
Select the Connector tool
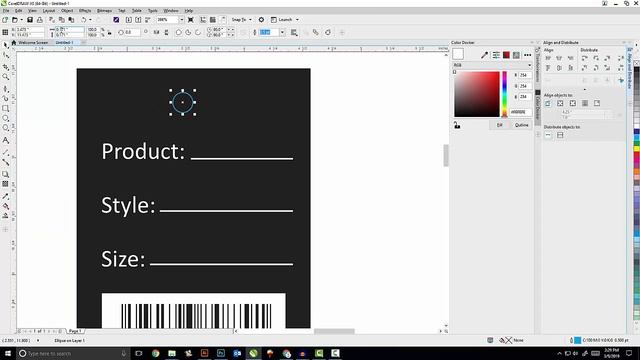[x=5, y=162]
